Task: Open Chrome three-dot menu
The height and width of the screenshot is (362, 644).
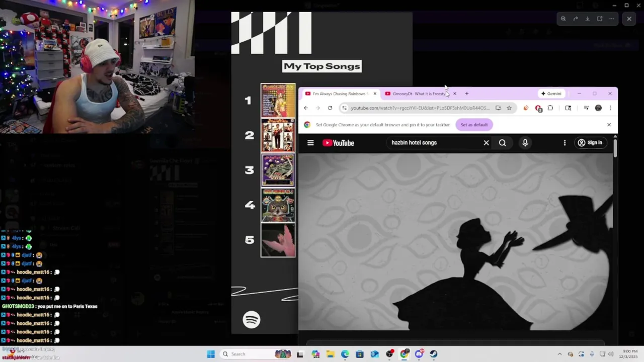Action: click(610, 108)
